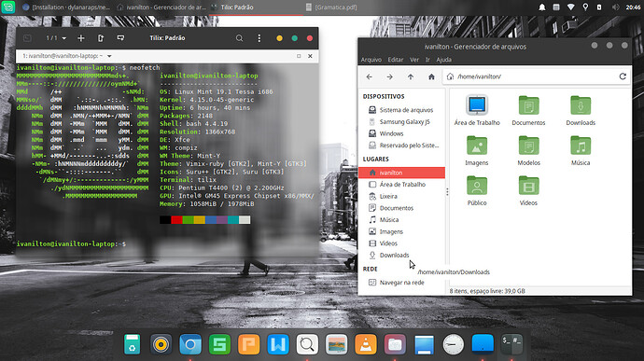Select Reservado pelo Sistema volume
Image resolution: width=644 pixels, height=361 pixels.
pos(401,146)
